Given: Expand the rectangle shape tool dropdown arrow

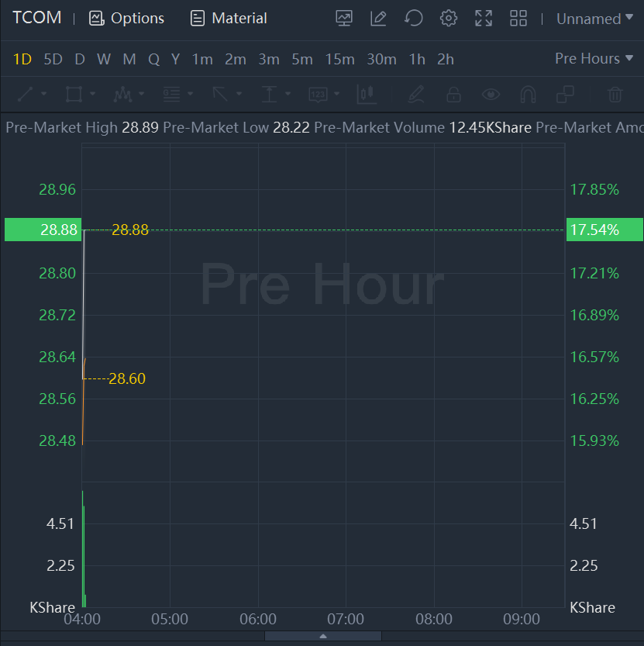Looking at the screenshot, I should click(93, 95).
